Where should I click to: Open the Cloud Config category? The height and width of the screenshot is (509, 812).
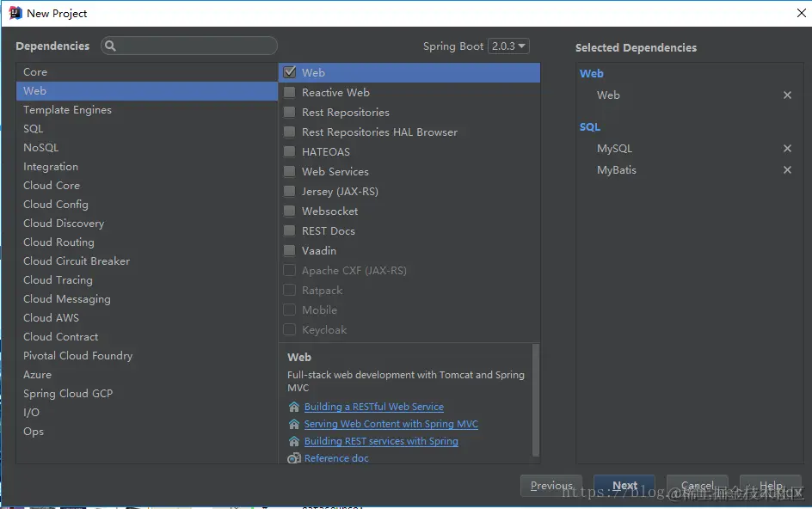(147, 204)
